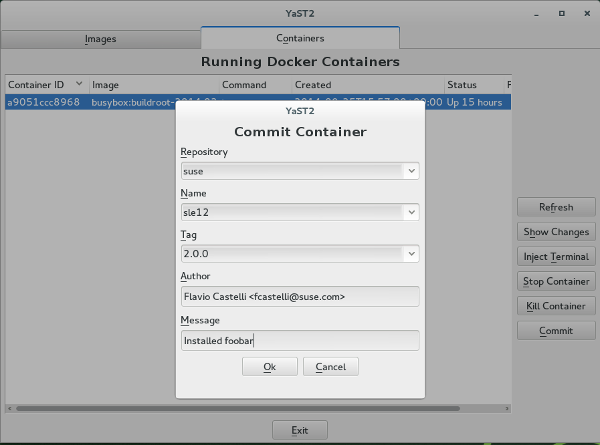This screenshot has height=445, width=600.
Task: Focus the Message input field
Action: pyautogui.click(x=299, y=340)
